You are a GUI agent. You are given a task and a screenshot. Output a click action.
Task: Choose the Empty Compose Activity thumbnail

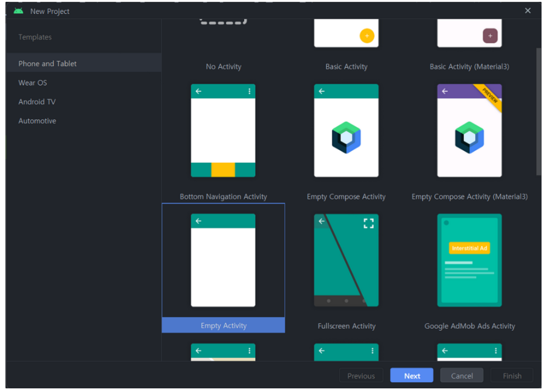click(346, 130)
